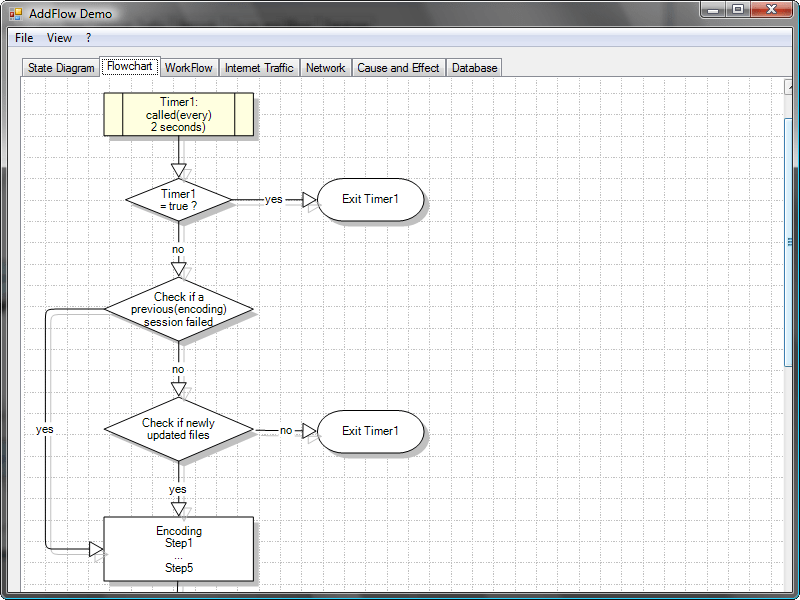Click the AddFlow icon in the title bar
Image resolution: width=800 pixels, height=600 pixels.
pyautogui.click(x=14, y=13)
